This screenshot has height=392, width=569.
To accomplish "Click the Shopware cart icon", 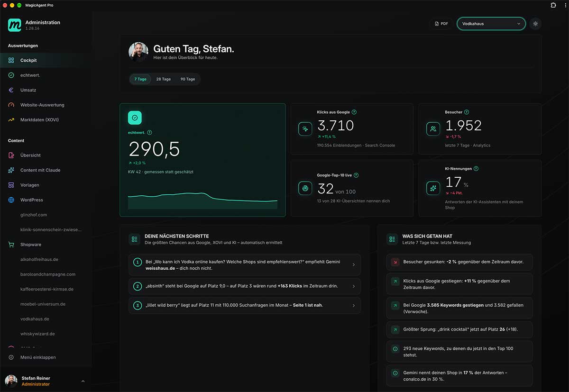I will (x=11, y=245).
